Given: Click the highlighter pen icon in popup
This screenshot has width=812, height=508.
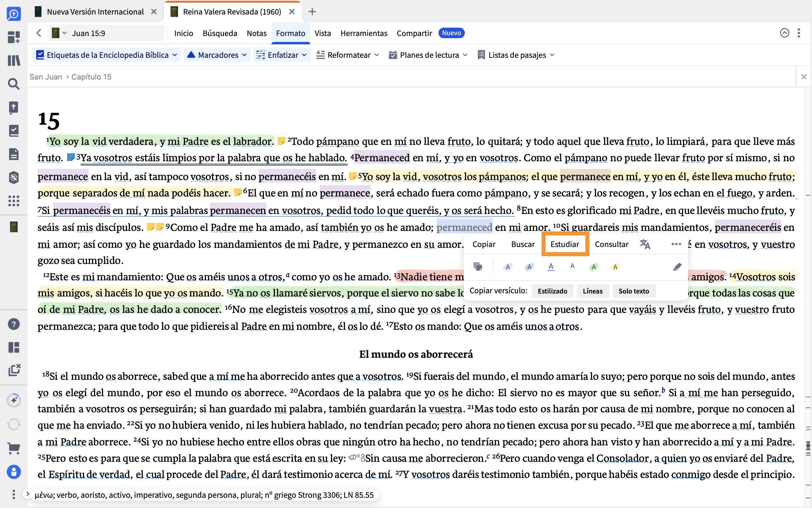Looking at the screenshot, I should 677,267.
